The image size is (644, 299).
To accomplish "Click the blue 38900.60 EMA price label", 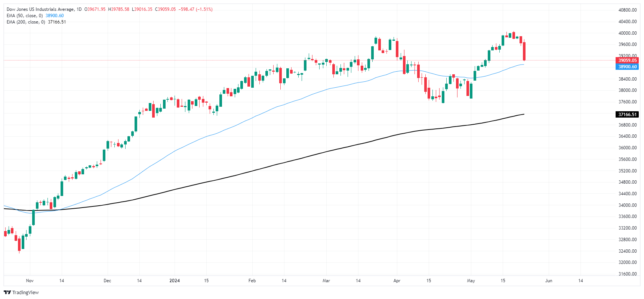I will [x=627, y=67].
